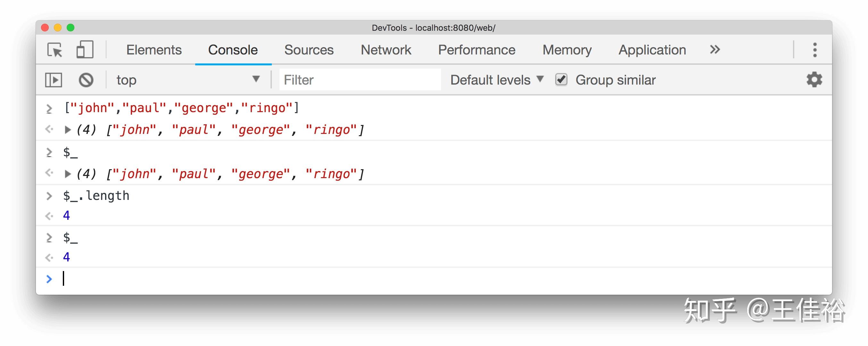This screenshot has height=346, width=868.
Task: Open the top context dropdown
Action: (188, 80)
